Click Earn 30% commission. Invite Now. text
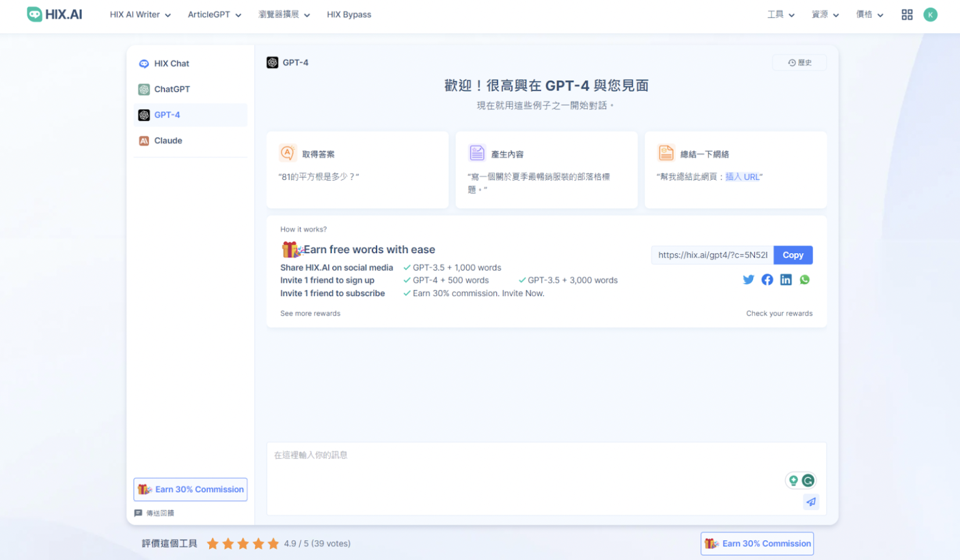Image resolution: width=960 pixels, height=560 pixels. tap(478, 293)
